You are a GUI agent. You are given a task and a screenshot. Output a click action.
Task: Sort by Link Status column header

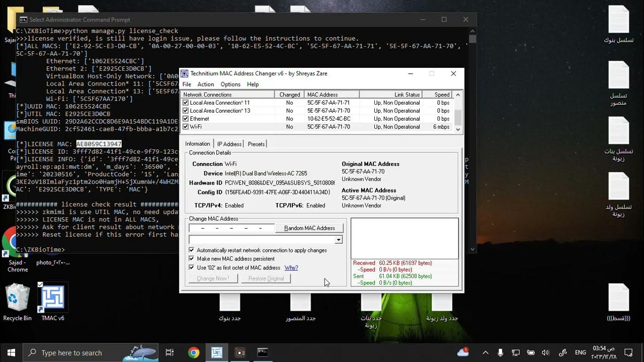tap(390, 95)
